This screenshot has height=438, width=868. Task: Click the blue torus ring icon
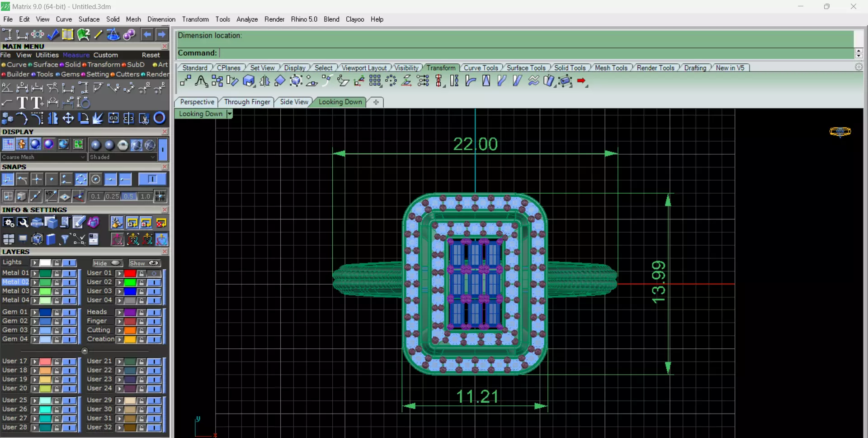[x=159, y=118]
